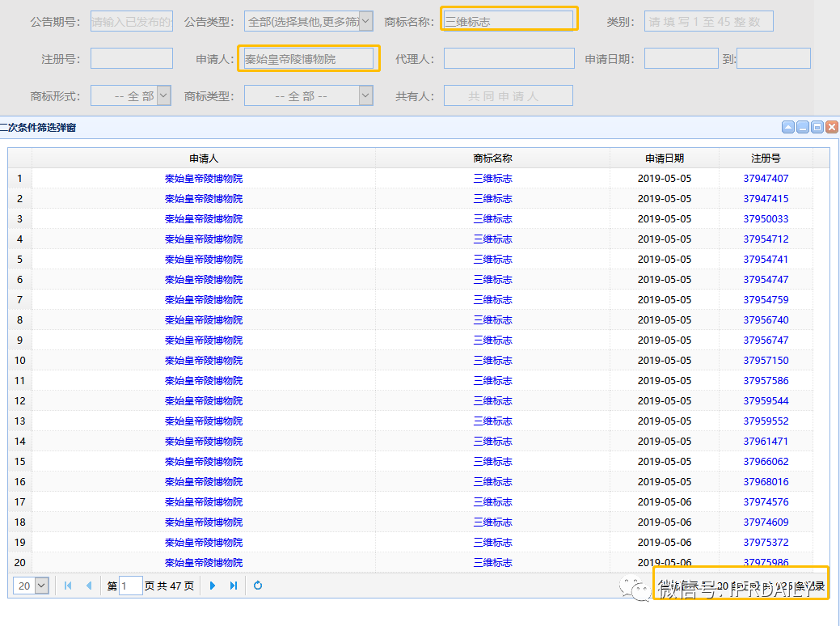Viewport: 840px width, 626px height.
Task: Open registration number 37947407
Action: (766, 179)
